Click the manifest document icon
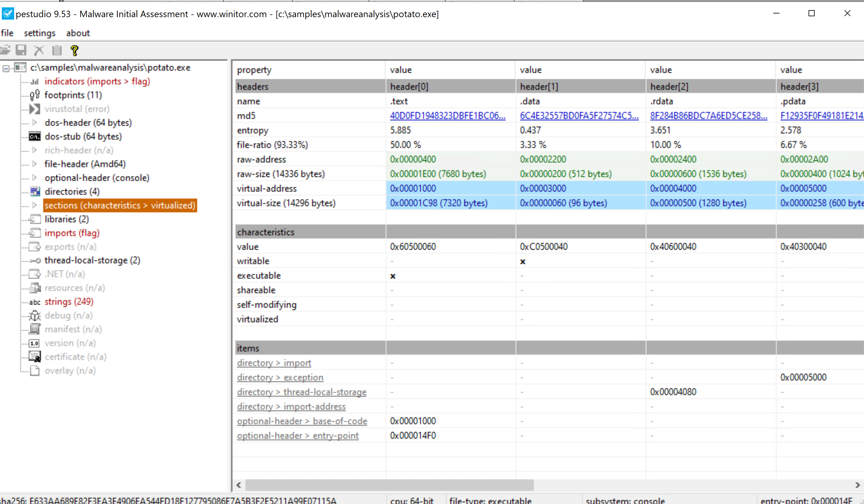This screenshot has height=504, width=864. pos(35,329)
